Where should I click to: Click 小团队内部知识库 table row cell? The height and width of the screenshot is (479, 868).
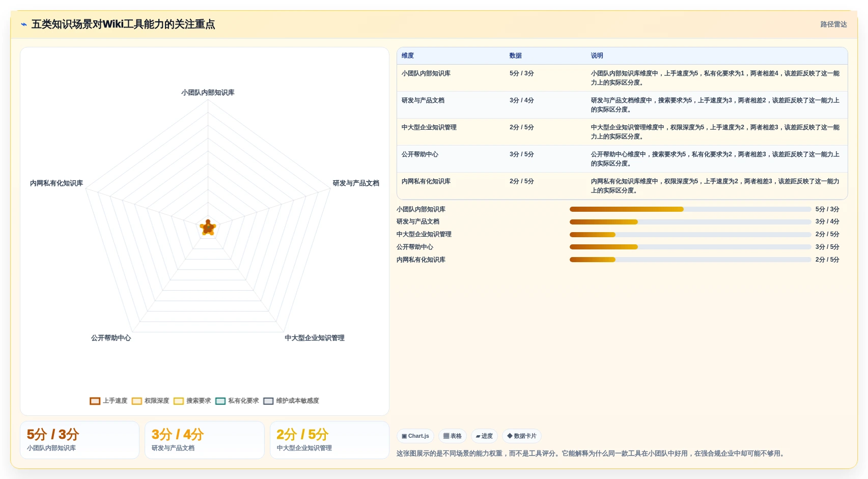[426, 74]
